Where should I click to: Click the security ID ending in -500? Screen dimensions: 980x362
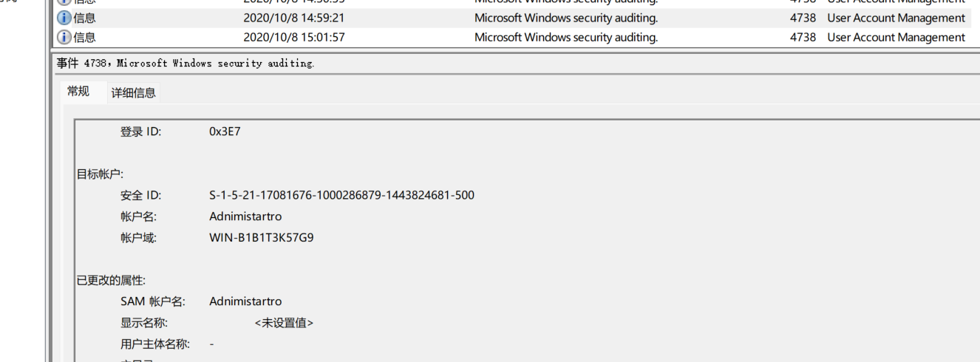(341, 196)
